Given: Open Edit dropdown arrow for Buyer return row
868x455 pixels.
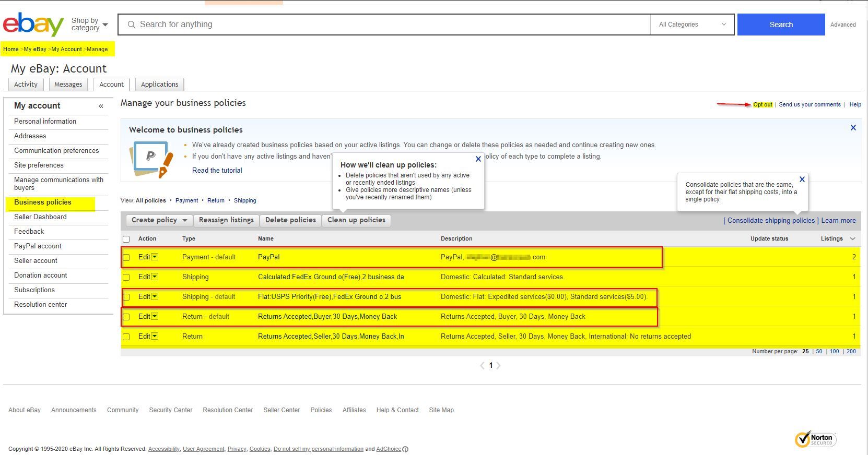Looking at the screenshot, I should [155, 316].
